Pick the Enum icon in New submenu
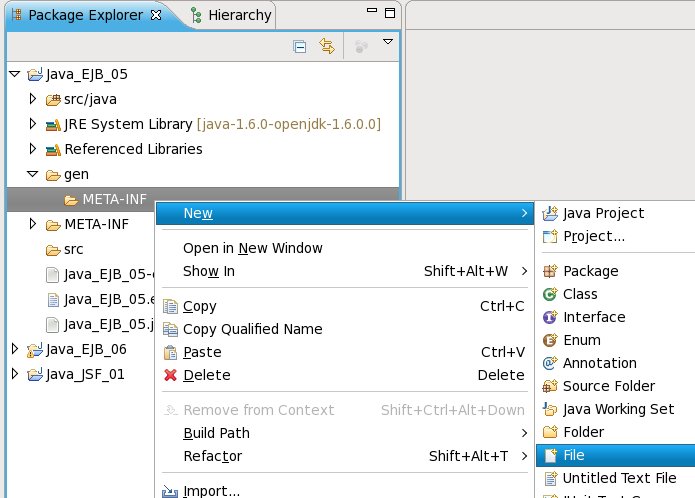Viewport: 695px width, 498px height. [549, 340]
